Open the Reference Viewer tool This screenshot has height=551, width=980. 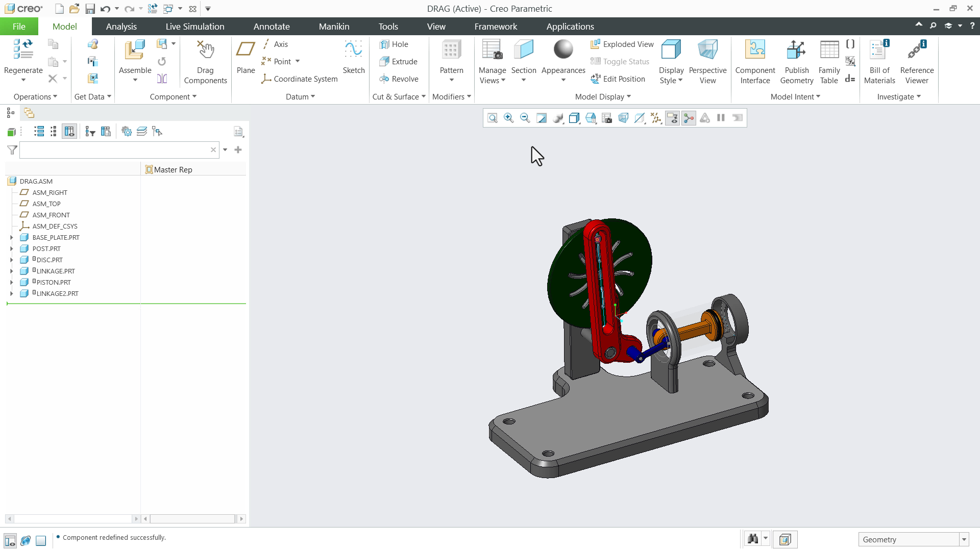click(x=917, y=62)
